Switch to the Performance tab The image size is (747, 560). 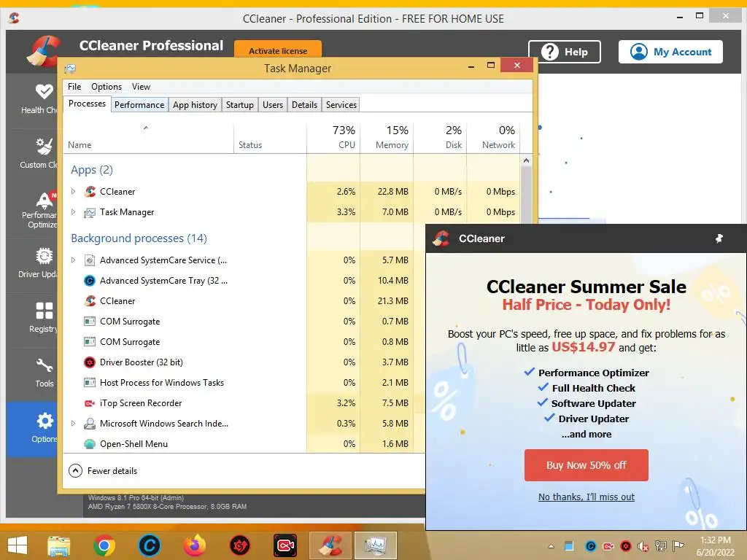pos(139,105)
